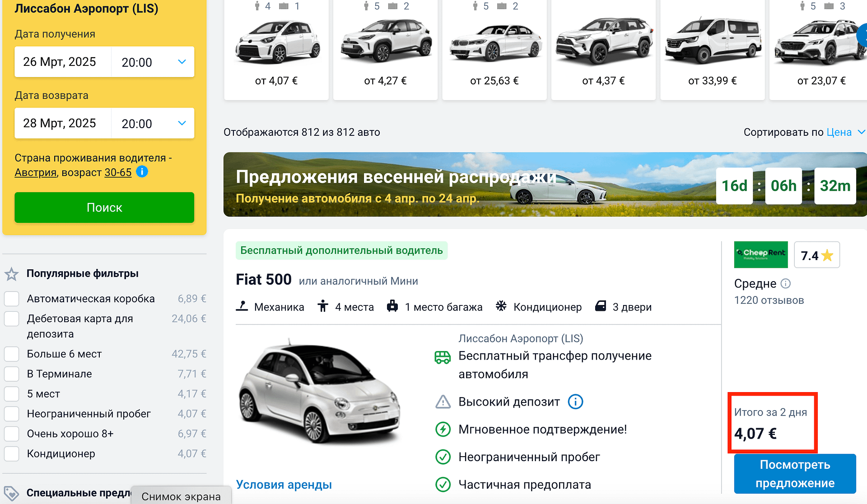Image resolution: width=867 pixels, height=504 pixels.
Task: Toggle the Очень хорошо 8+ filter
Action: (12, 434)
